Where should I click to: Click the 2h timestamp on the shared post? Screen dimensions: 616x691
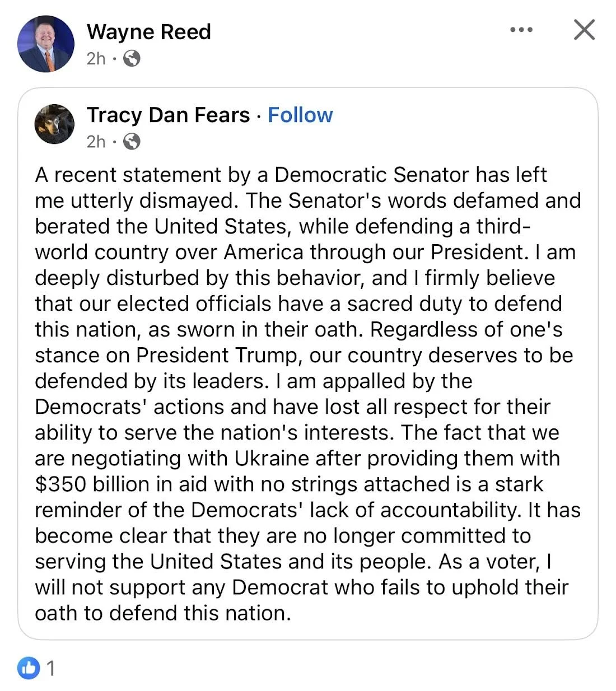pyautogui.click(x=96, y=142)
